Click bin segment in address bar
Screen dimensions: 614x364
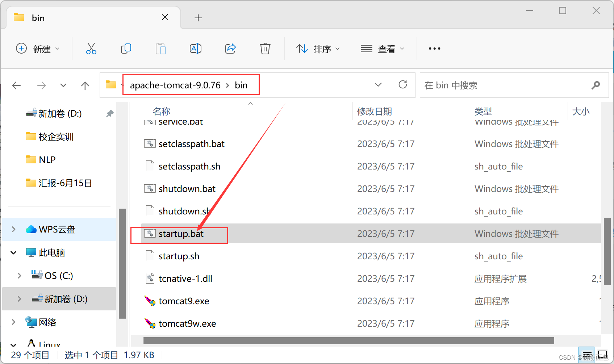click(x=241, y=85)
